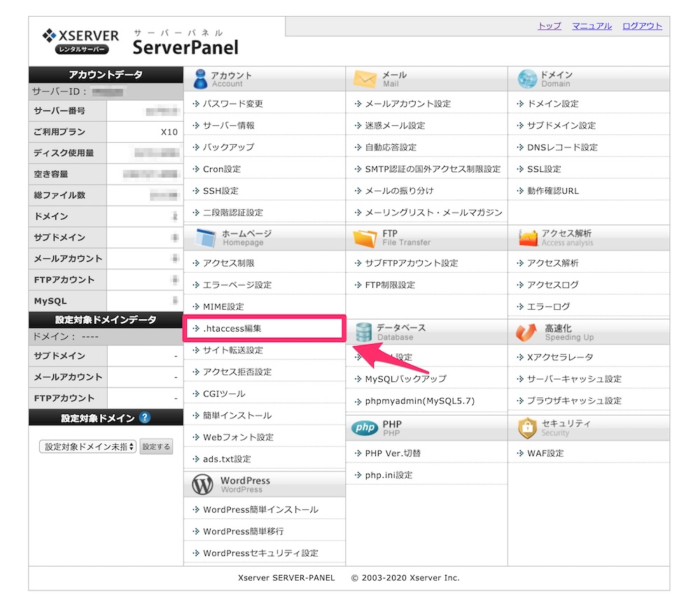Open メーリングリスト・メールマガジン
Viewport: 700px width, 610px height.
click(433, 213)
